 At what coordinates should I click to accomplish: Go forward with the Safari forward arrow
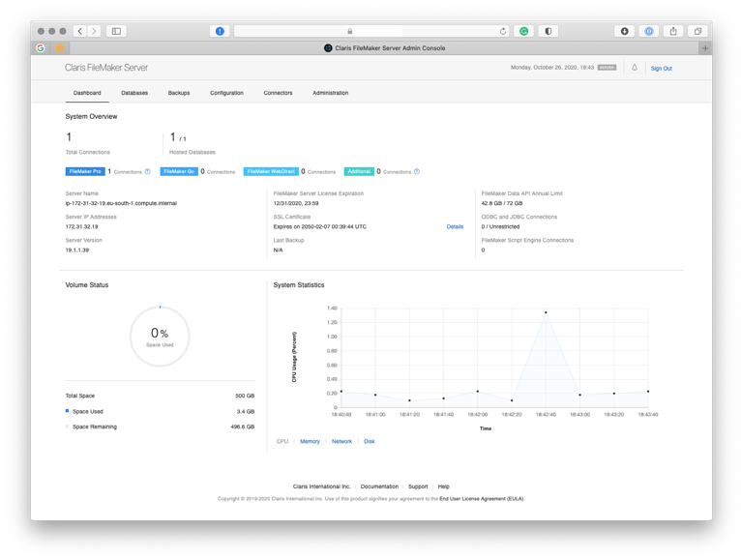point(94,31)
